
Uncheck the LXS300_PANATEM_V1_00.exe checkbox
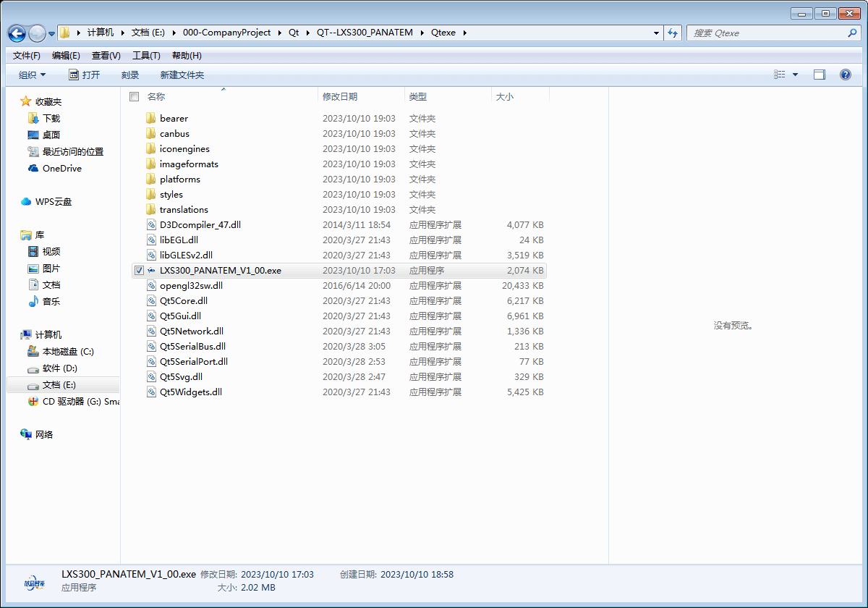pyautogui.click(x=139, y=271)
